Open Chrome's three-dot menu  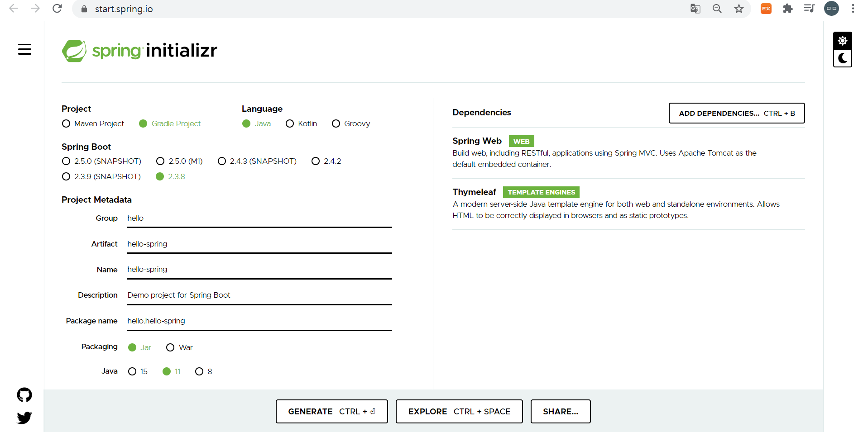(x=853, y=9)
